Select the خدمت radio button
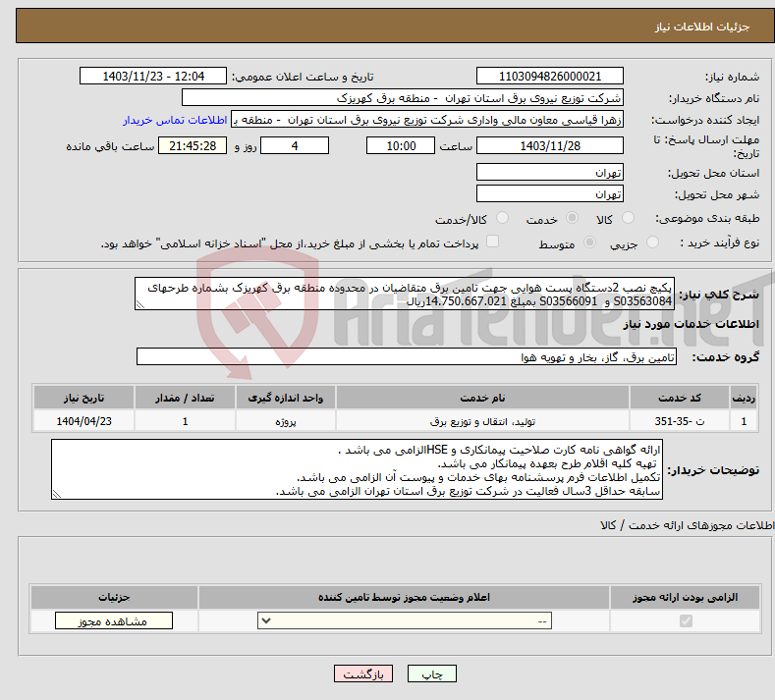Image resolution: width=775 pixels, height=700 pixels. point(573,218)
